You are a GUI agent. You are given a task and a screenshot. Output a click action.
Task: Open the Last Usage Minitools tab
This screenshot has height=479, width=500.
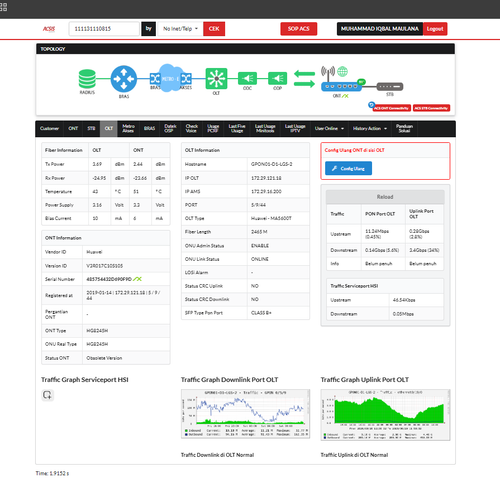pyautogui.click(x=265, y=129)
